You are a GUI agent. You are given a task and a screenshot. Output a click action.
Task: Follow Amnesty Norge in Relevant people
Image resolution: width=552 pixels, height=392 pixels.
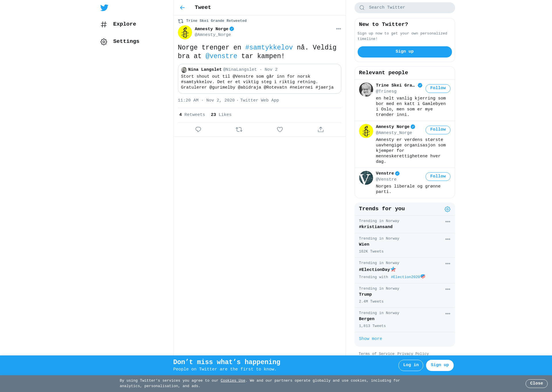point(438,130)
